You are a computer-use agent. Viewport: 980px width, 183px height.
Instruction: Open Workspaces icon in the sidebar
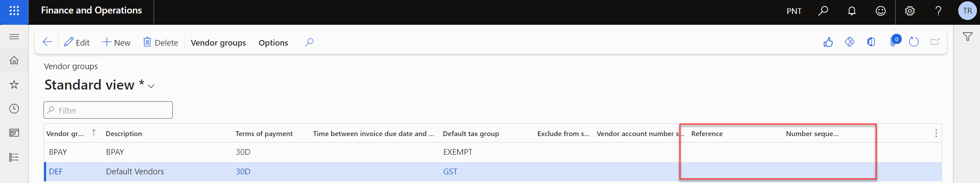tap(14, 133)
